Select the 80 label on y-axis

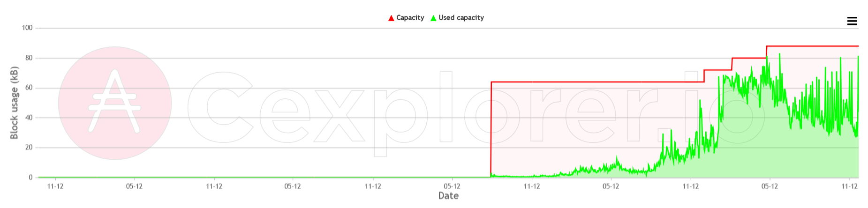tap(29, 58)
